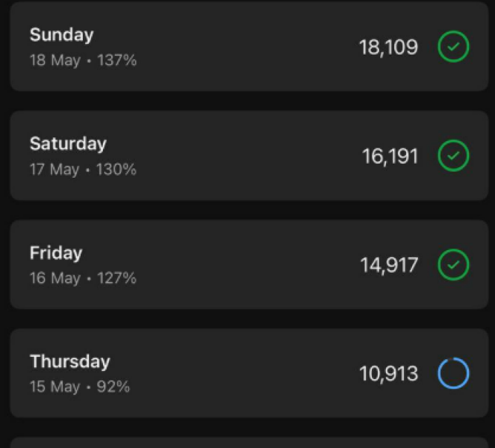Select the 10,913 step count

click(x=388, y=373)
